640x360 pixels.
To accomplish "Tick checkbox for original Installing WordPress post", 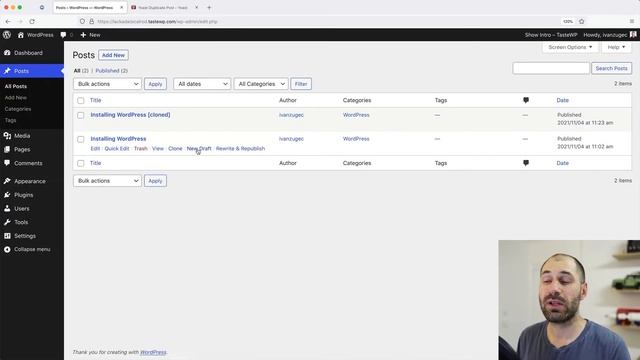I will click(81, 139).
